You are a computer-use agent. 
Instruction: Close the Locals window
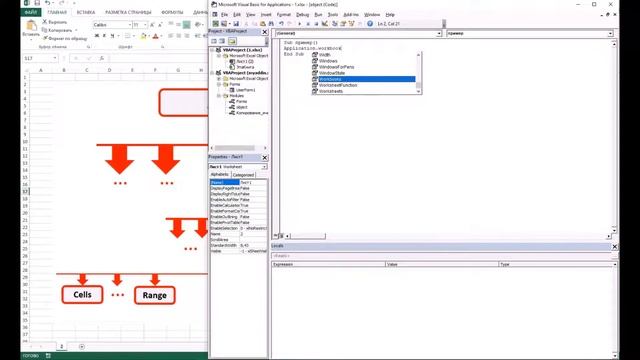tap(615, 247)
